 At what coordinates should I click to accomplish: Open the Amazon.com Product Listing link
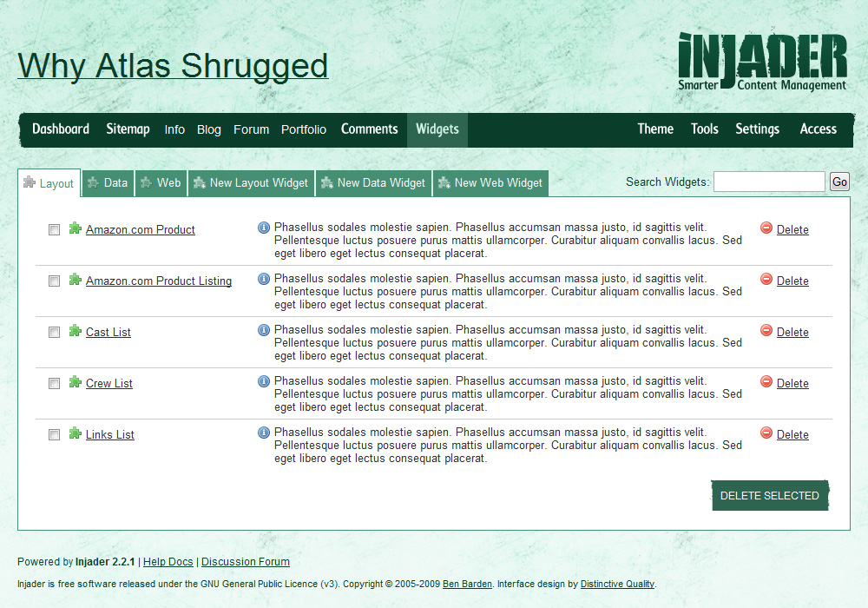point(158,281)
